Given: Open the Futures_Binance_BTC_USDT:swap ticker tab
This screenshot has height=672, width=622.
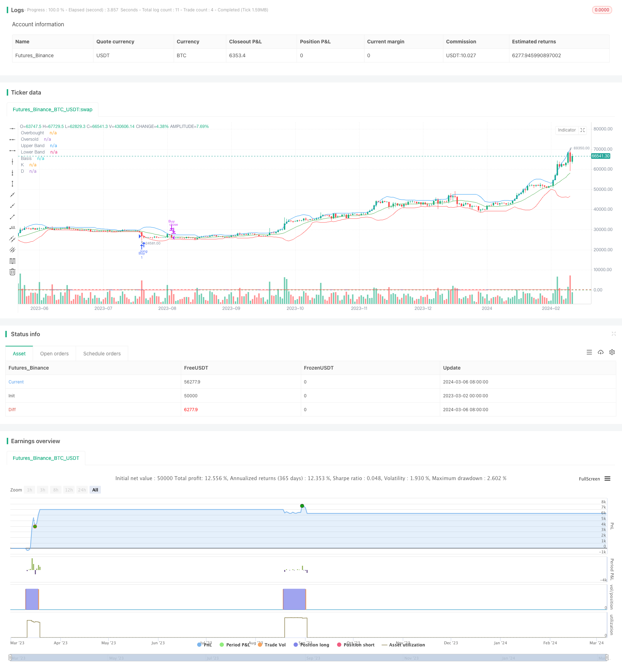Looking at the screenshot, I should tap(53, 109).
